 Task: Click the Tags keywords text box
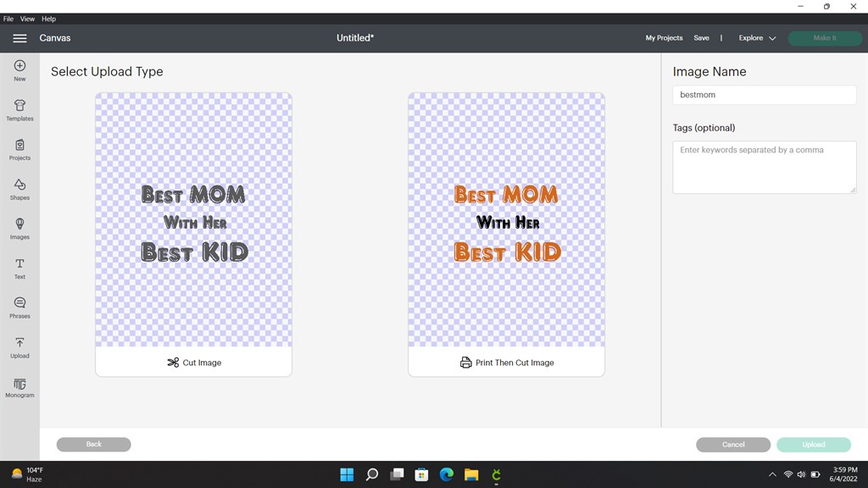coord(765,167)
